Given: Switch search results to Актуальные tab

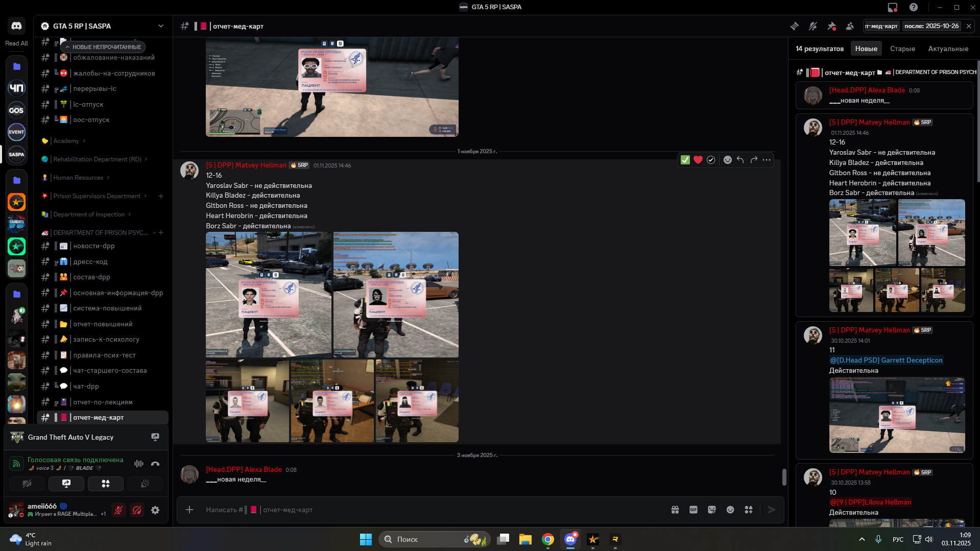Looking at the screenshot, I should point(948,49).
